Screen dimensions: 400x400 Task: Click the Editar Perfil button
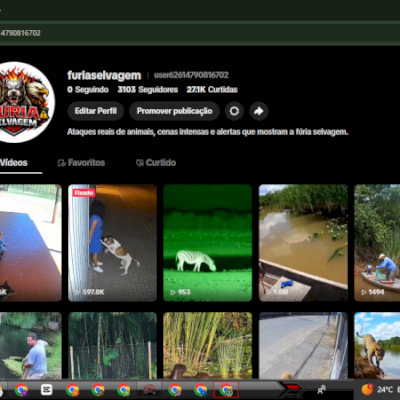pyautogui.click(x=96, y=111)
